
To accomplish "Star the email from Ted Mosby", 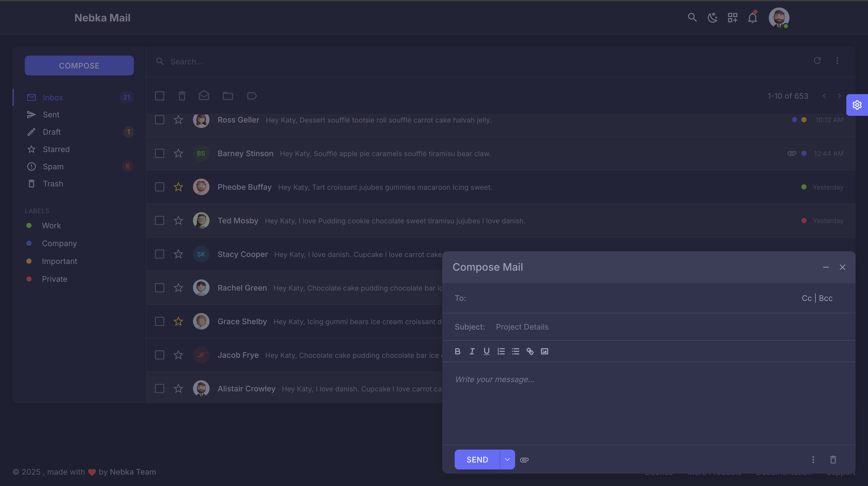I will coord(178,221).
